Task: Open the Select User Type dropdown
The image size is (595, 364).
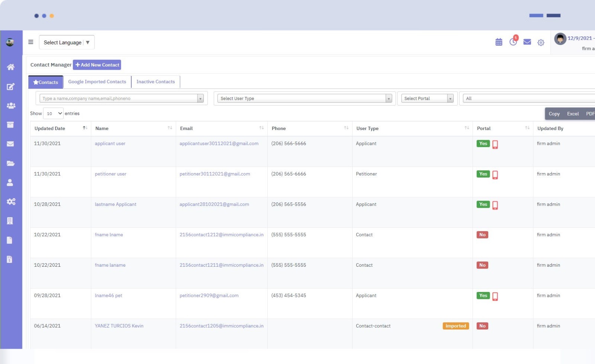Action: 304,98
